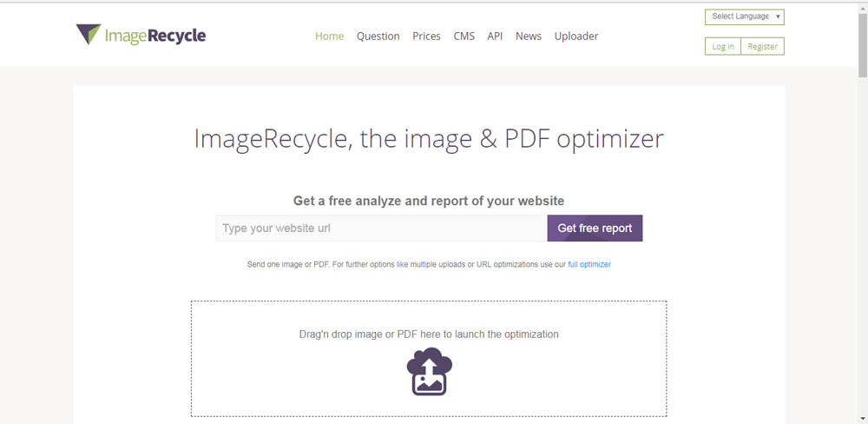Click the ImageRecycle triangle logo icon
The width and height of the screenshot is (868, 424).
tap(89, 35)
